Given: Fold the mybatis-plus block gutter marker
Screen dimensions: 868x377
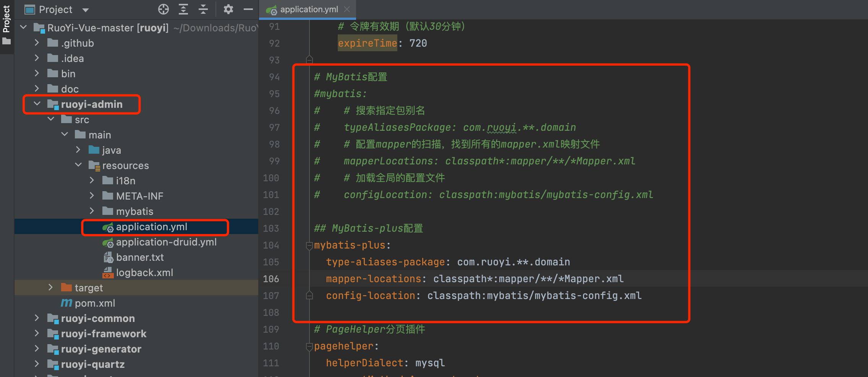Looking at the screenshot, I should click(x=309, y=245).
